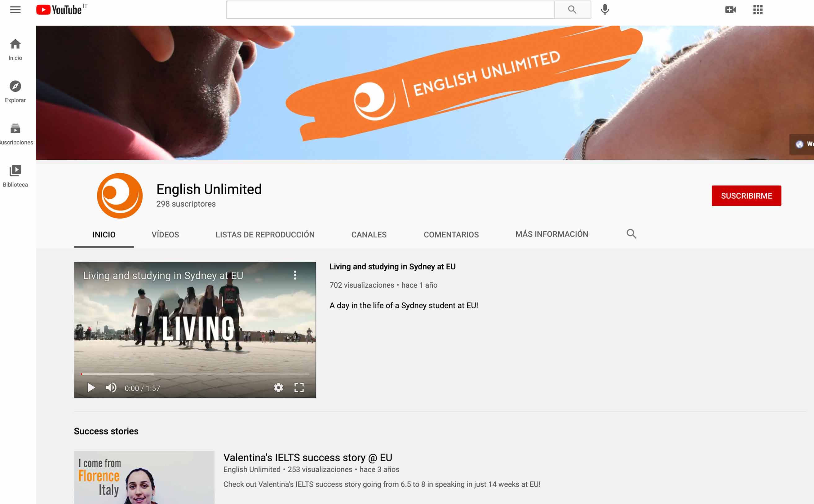814x504 pixels.
Task: Start voice search with microphone
Action: 605,10
